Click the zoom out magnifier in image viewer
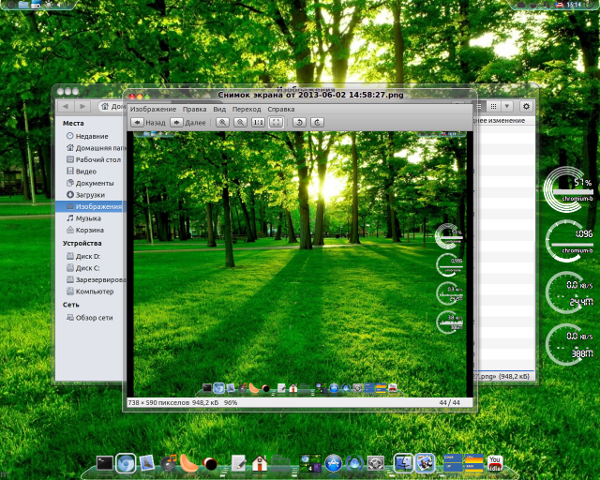The height and width of the screenshot is (480, 600). 240,122
